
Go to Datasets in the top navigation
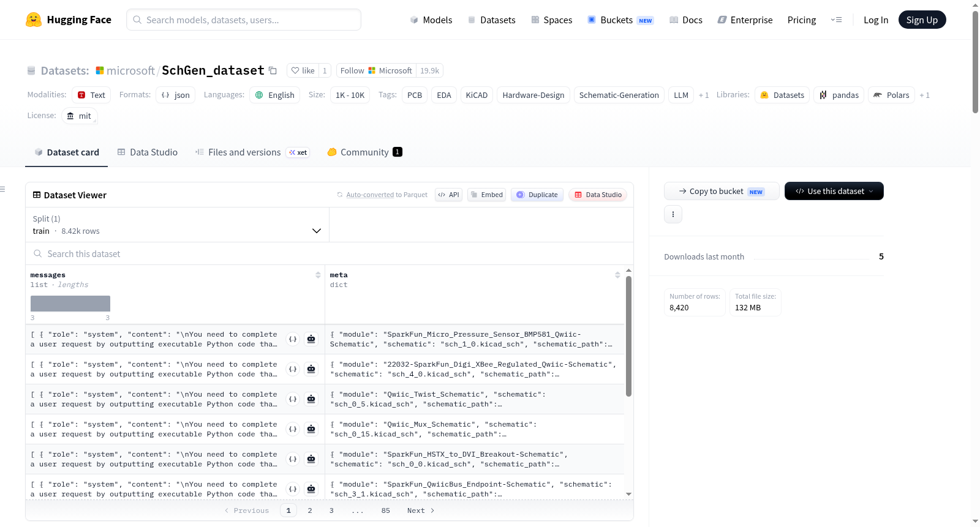(491, 20)
